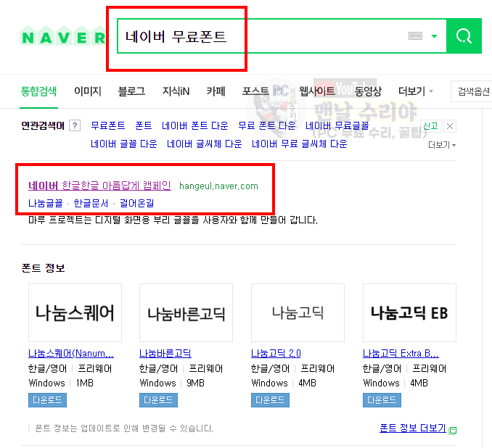Click the green search magnifier button
This screenshot has height=448, width=492.
tap(464, 36)
